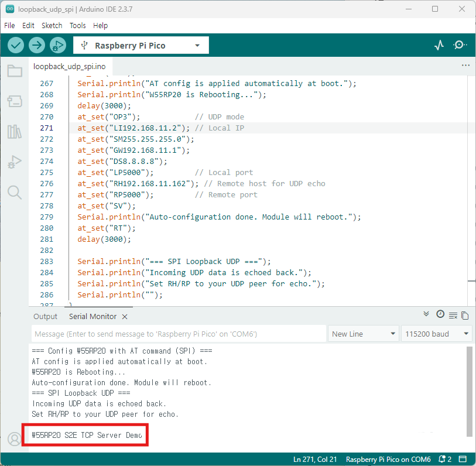Open the Boards Manager sidebar
Viewport: 476px width, 466px height.
pyautogui.click(x=15, y=102)
